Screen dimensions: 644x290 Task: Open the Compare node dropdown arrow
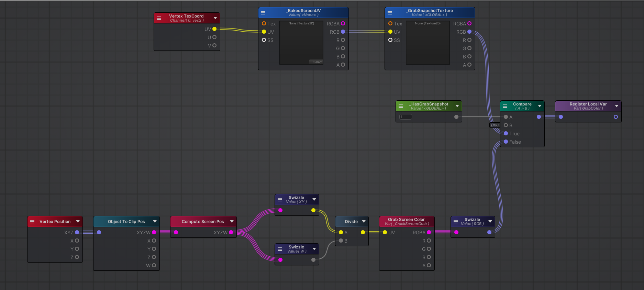click(540, 106)
